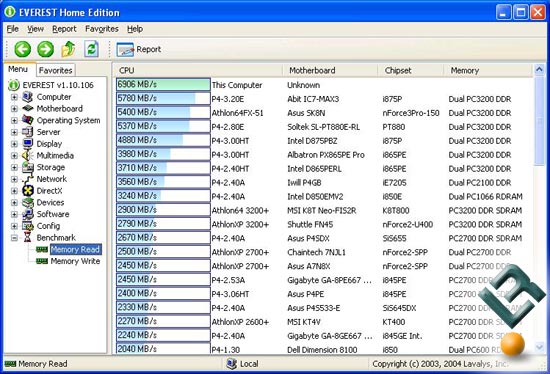Open the File menu

coord(13,29)
